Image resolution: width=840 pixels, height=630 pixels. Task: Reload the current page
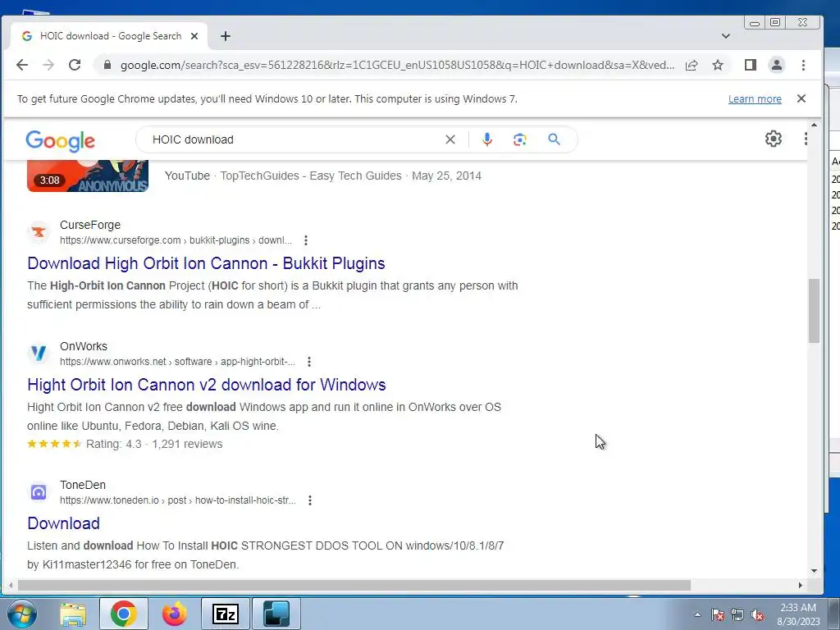pyautogui.click(x=75, y=65)
